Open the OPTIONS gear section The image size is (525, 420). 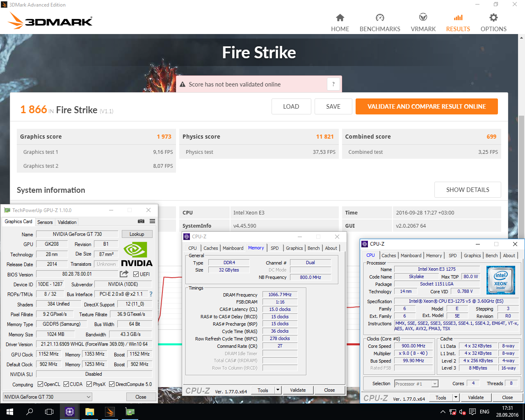(x=493, y=23)
